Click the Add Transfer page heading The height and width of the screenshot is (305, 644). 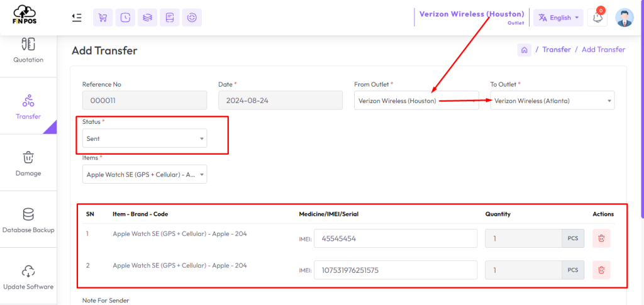point(104,50)
